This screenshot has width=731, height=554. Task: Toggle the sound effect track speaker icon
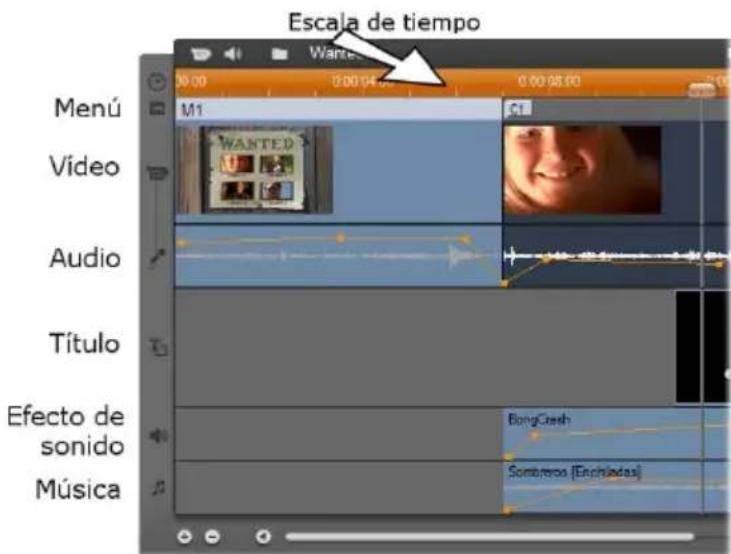coord(159,436)
